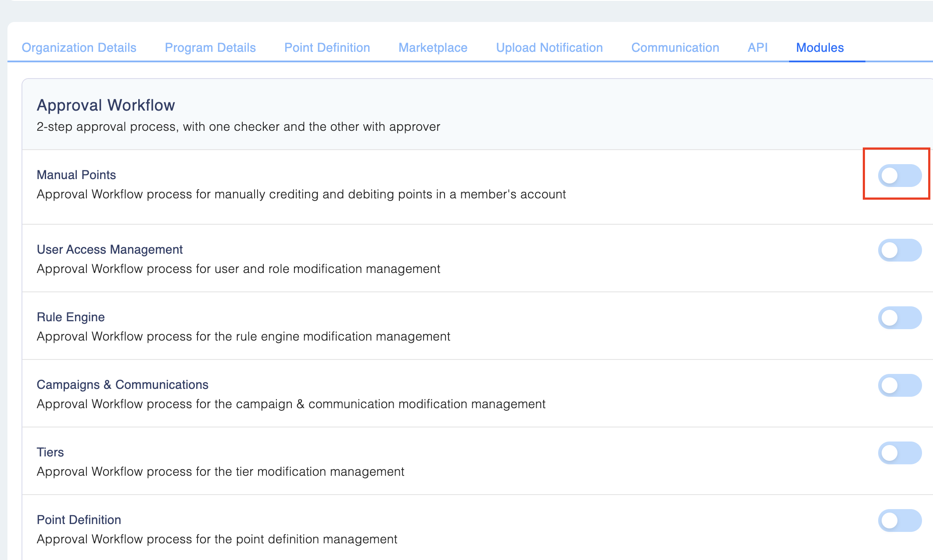The width and height of the screenshot is (933, 560).
Task: Open the Marketplace tab
Action: (x=433, y=47)
